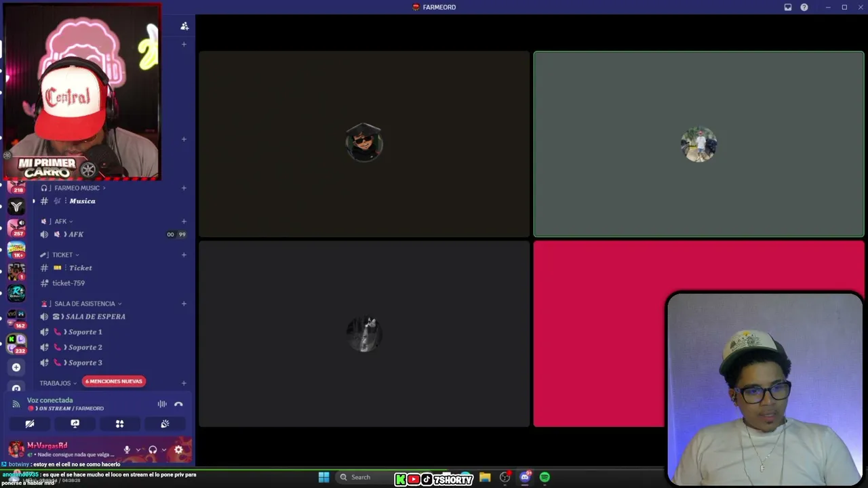
Task: Click the Voz conectada status text
Action: (x=50, y=401)
